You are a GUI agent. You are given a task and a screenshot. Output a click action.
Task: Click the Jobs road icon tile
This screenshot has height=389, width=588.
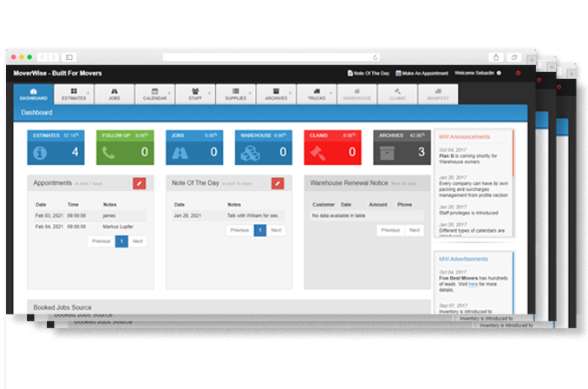tap(180, 153)
